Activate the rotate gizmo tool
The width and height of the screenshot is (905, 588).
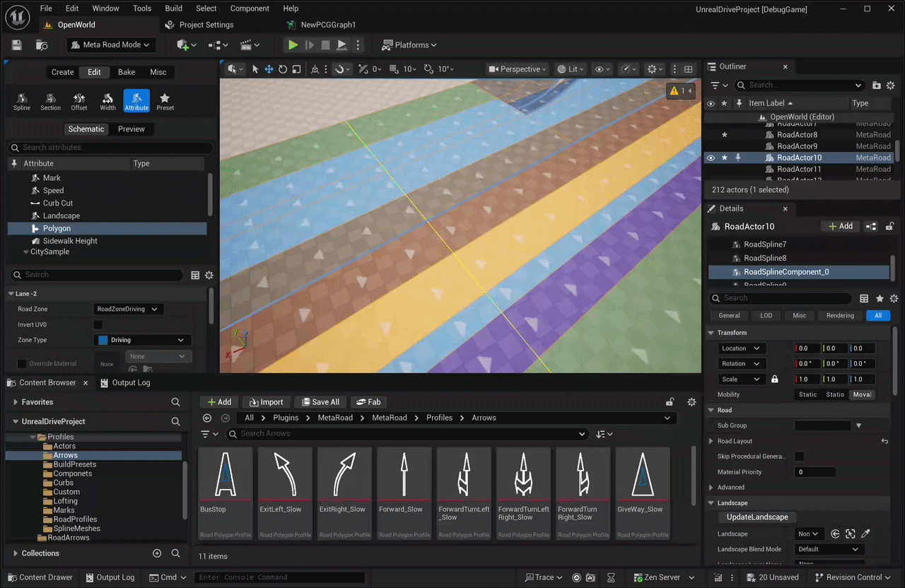[x=283, y=69]
